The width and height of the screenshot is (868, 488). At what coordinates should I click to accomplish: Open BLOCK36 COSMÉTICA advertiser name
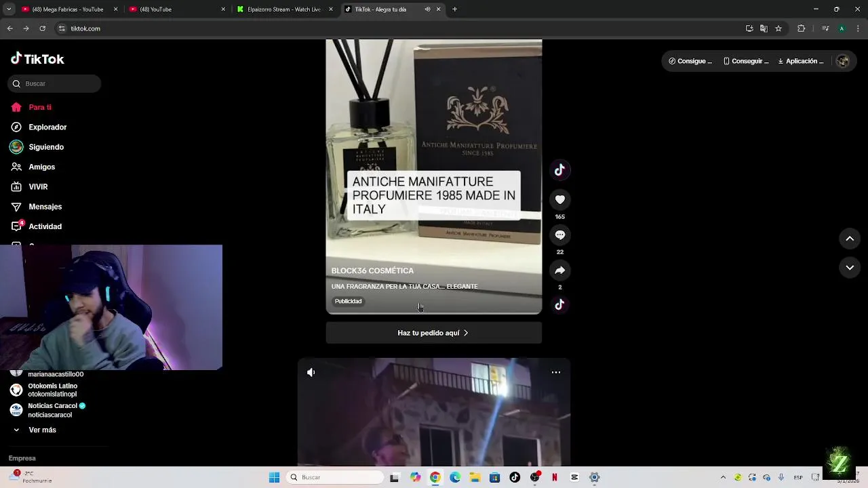click(372, 271)
